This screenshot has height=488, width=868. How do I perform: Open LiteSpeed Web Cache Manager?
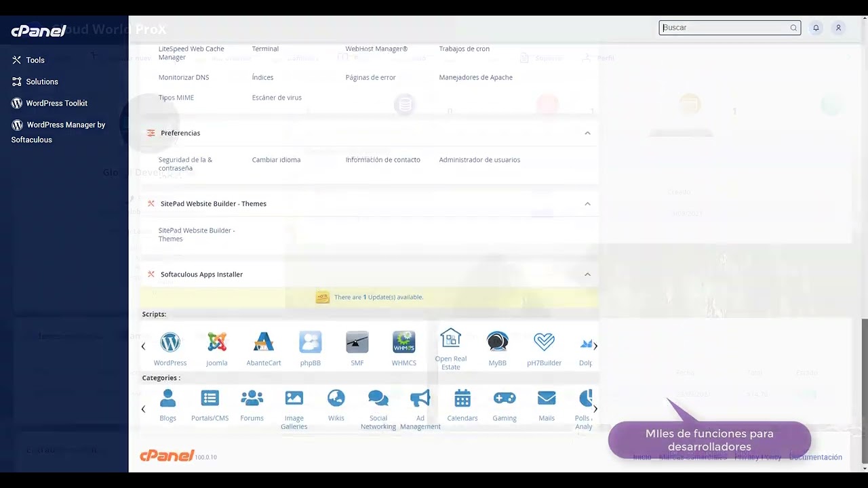[x=191, y=53]
